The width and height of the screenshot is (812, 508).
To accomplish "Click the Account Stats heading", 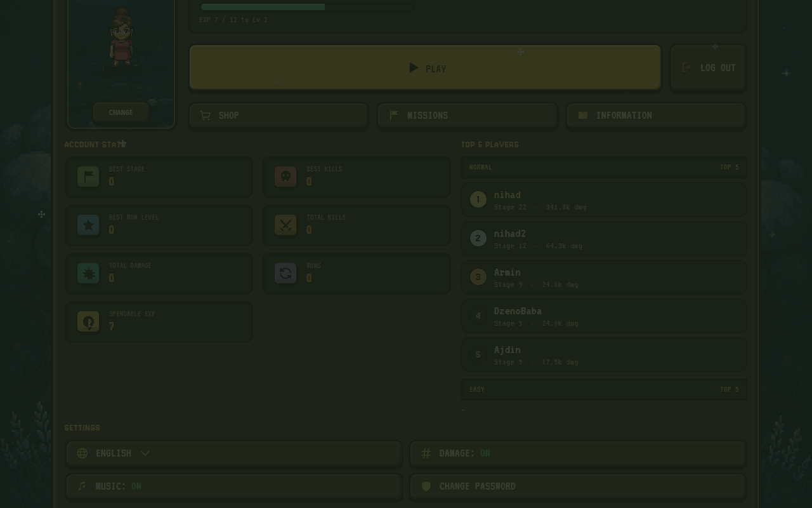I will 95,144.
